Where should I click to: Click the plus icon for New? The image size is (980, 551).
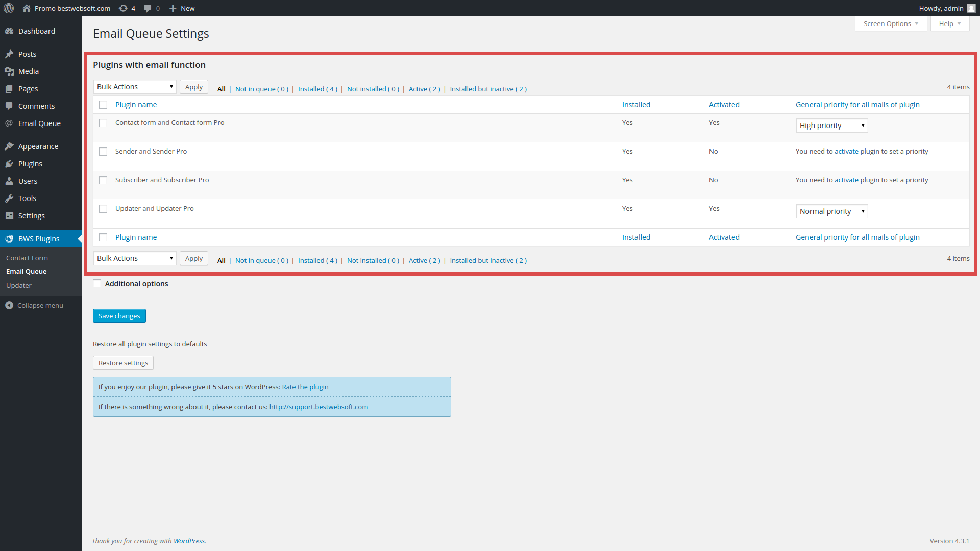pyautogui.click(x=173, y=8)
